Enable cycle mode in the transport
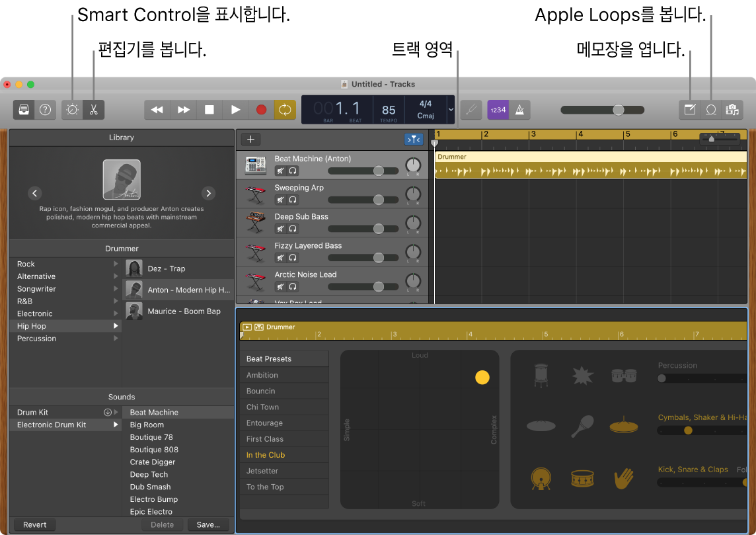This screenshot has height=535, width=756. click(x=285, y=109)
